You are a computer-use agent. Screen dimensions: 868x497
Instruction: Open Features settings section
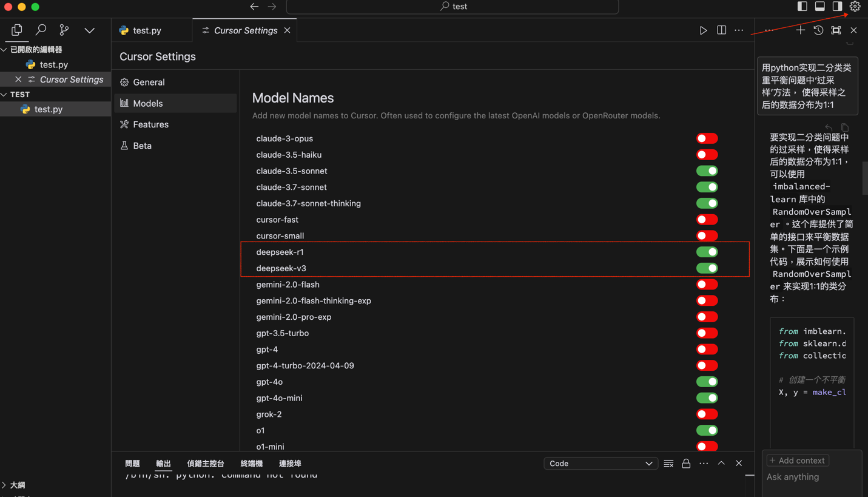[x=175, y=124]
